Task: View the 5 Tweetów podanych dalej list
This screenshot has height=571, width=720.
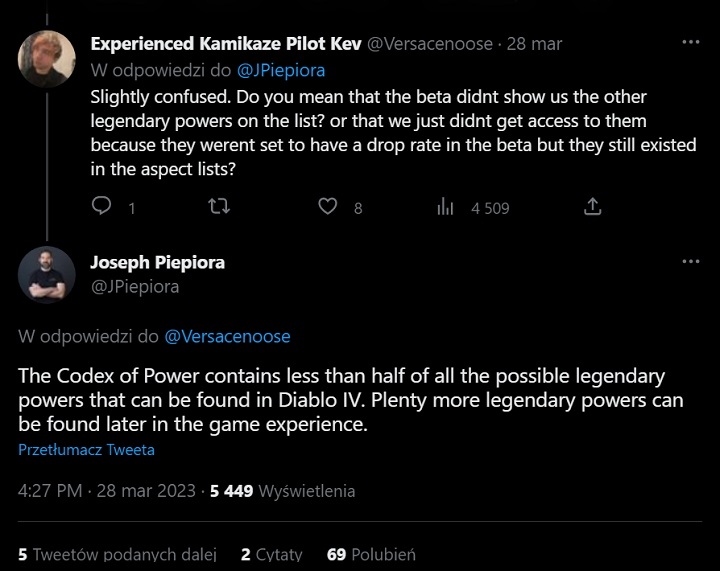Action: [x=117, y=554]
